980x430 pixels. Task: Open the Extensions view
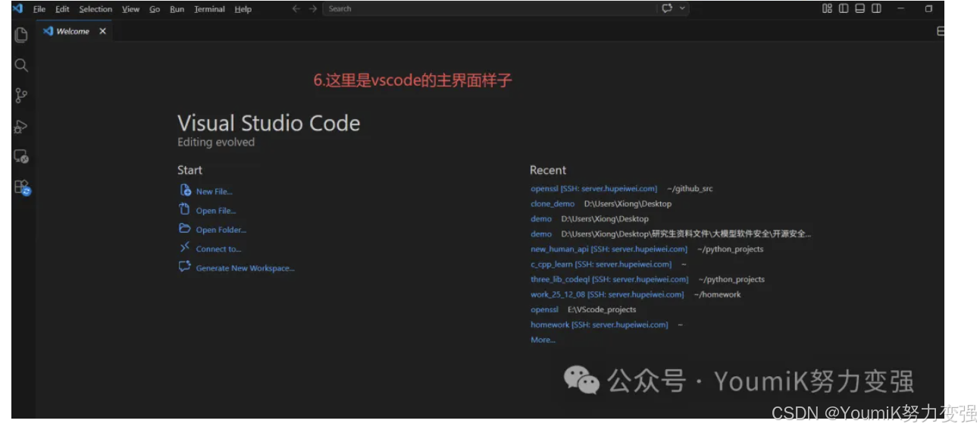(21, 187)
